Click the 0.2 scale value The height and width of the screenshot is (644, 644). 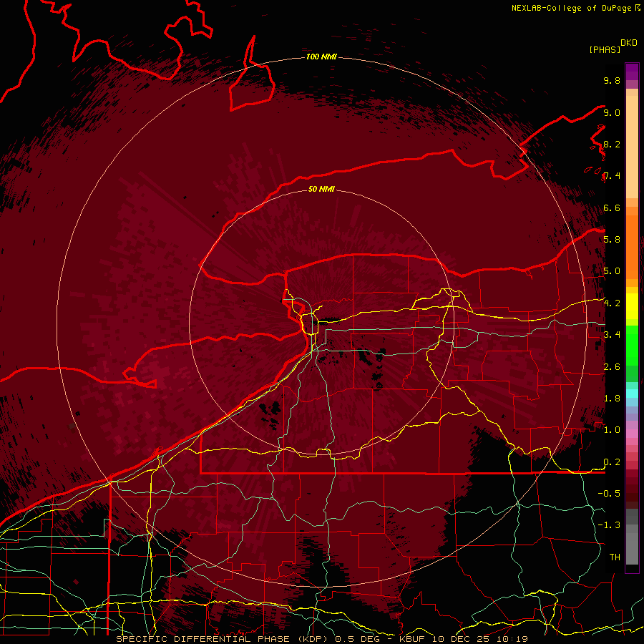pos(612,462)
